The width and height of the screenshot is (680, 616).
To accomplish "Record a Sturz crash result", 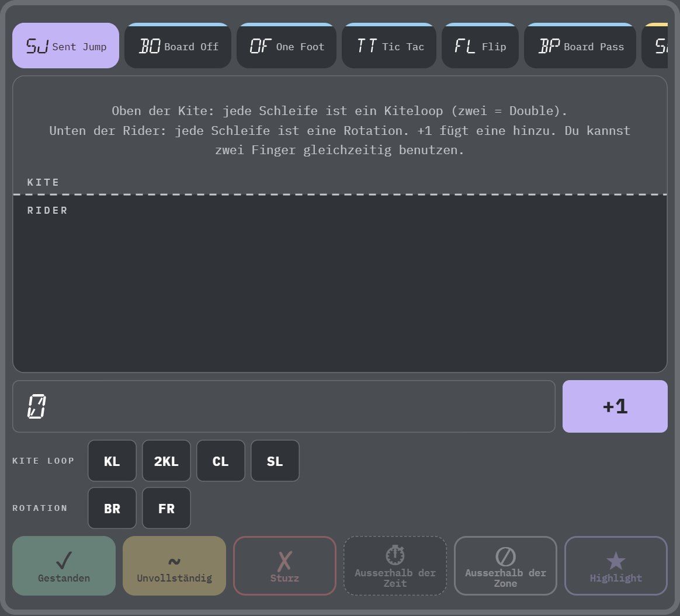I will tap(285, 566).
